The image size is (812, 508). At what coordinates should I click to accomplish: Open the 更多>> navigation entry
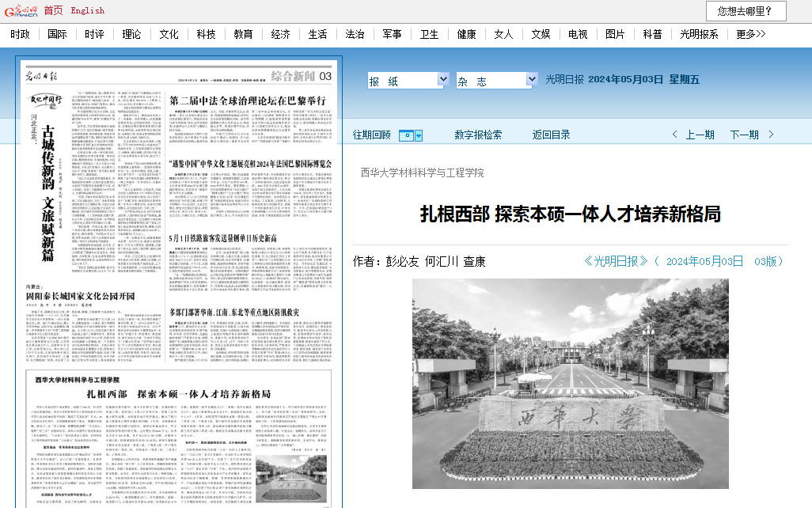(750, 35)
